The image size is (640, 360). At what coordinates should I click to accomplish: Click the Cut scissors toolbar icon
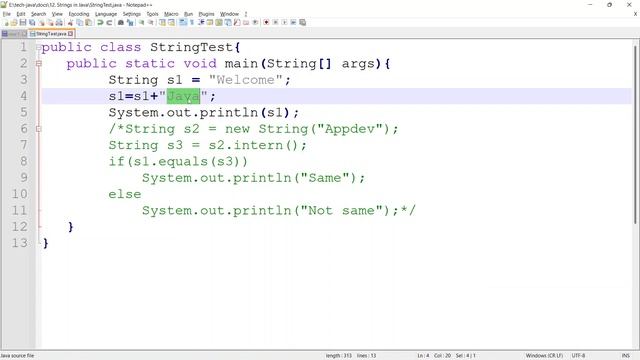coord(70,22)
